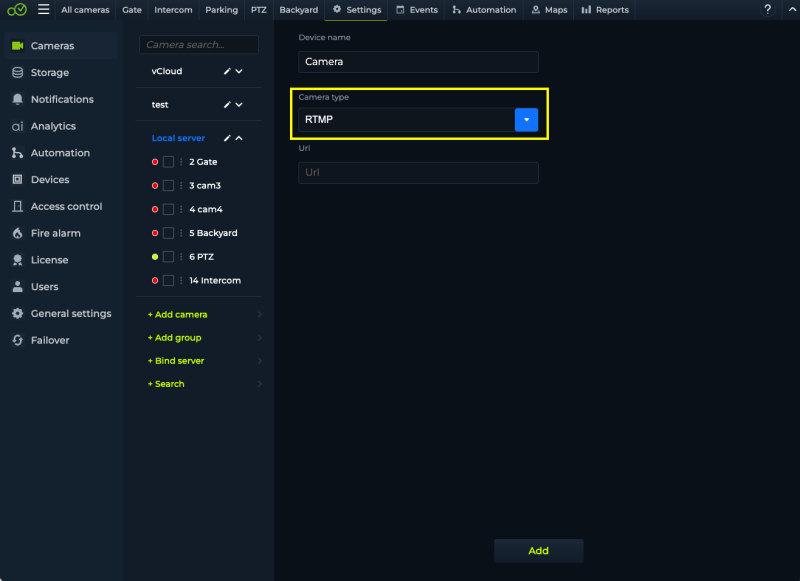Expand the Bind server chevron
The image size is (800, 581).
pyautogui.click(x=260, y=361)
